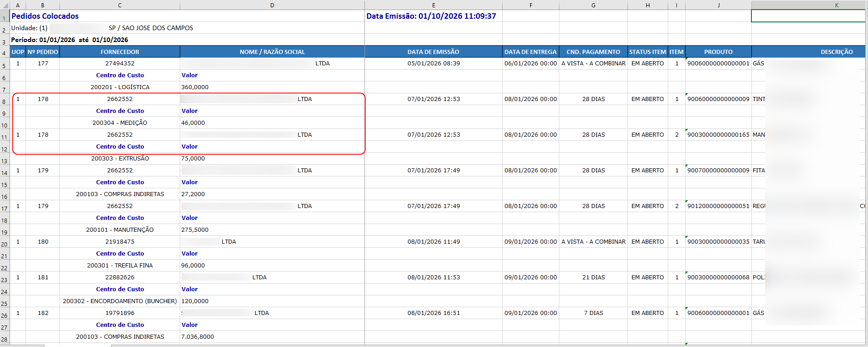
Task: Click the Select All corner triangle
Action: pyautogui.click(x=5, y=5)
